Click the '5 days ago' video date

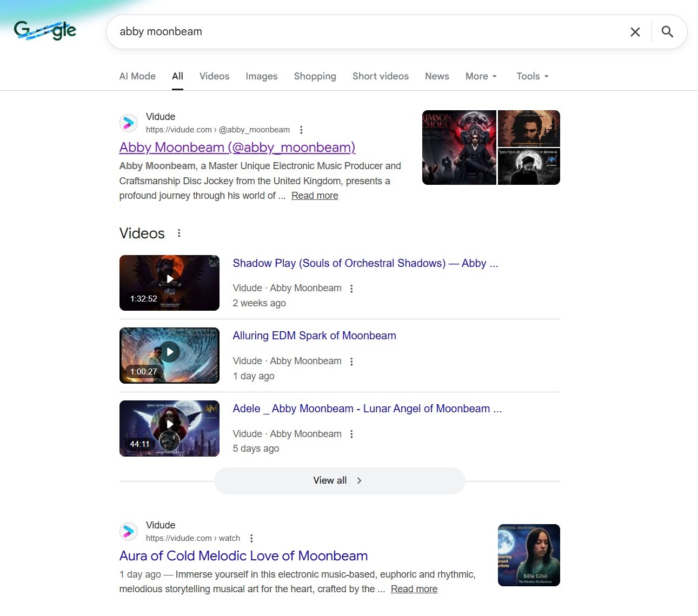[256, 448]
